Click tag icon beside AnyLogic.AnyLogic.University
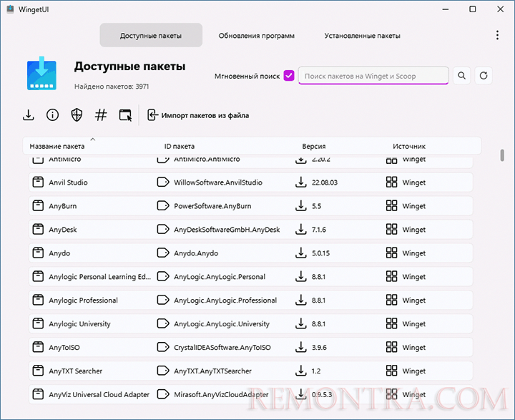This screenshot has height=420, width=515. 163,323
